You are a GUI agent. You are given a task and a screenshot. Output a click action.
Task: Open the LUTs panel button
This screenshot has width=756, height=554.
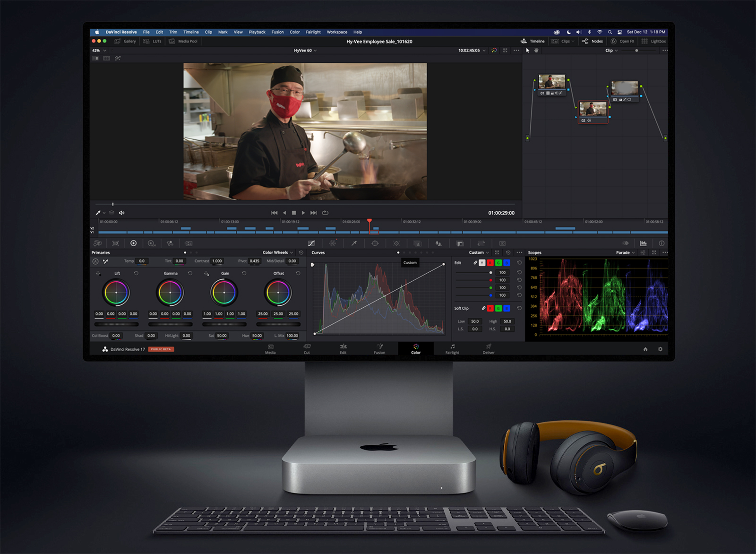(x=152, y=41)
